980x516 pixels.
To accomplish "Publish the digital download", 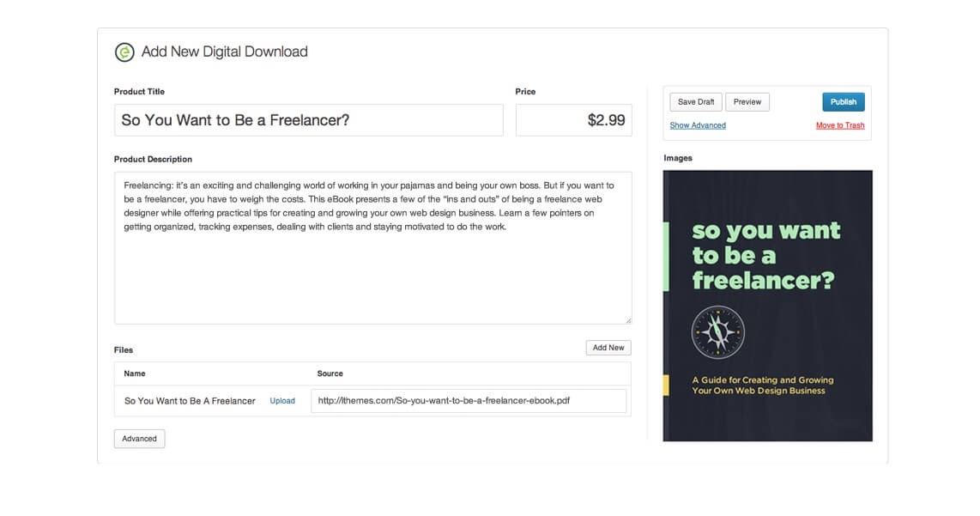I will pos(843,102).
